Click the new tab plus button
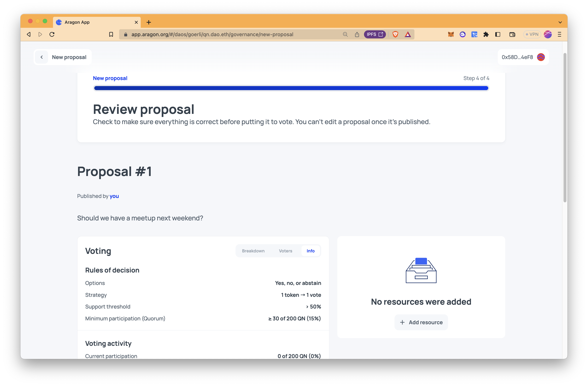Viewport: 588px width, 386px height. point(148,22)
